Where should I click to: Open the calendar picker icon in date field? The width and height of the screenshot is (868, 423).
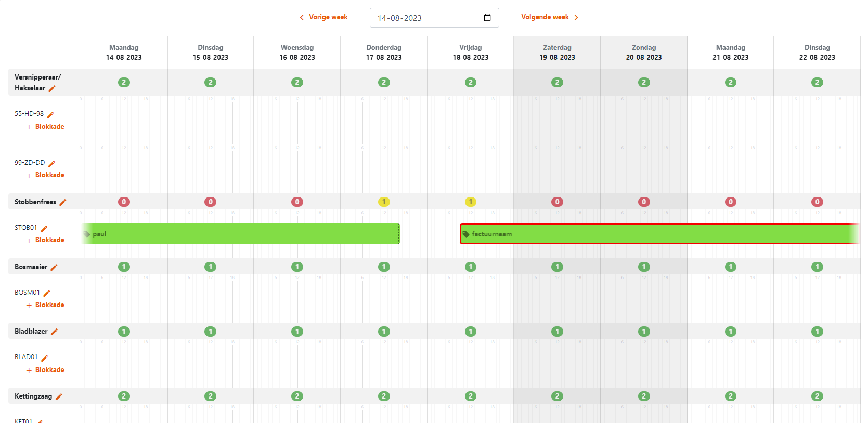(x=487, y=18)
